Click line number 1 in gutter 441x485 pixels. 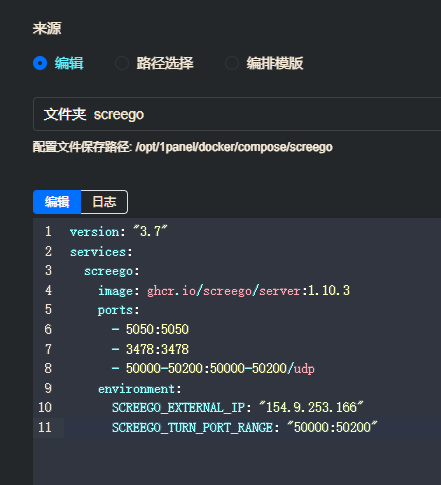click(48, 231)
